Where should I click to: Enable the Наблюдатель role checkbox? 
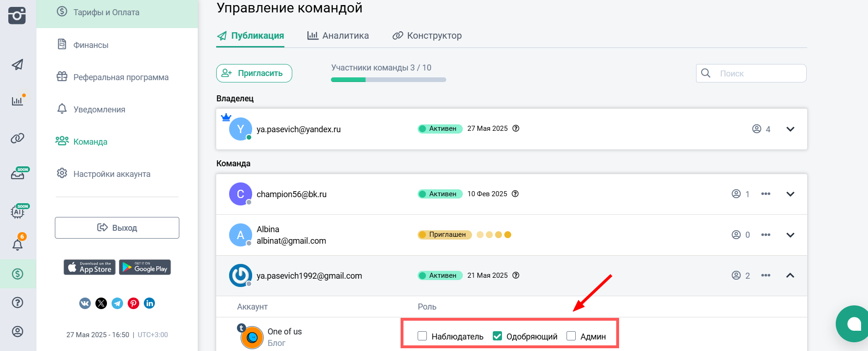tap(422, 336)
